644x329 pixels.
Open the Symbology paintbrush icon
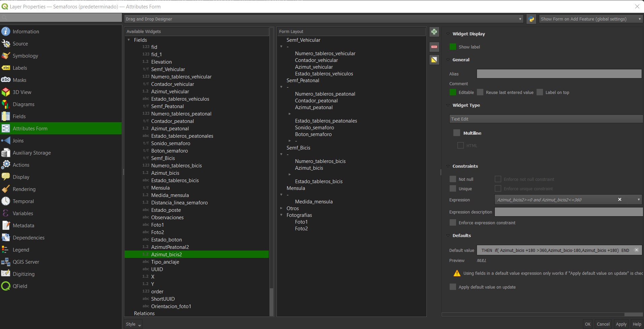[6, 56]
